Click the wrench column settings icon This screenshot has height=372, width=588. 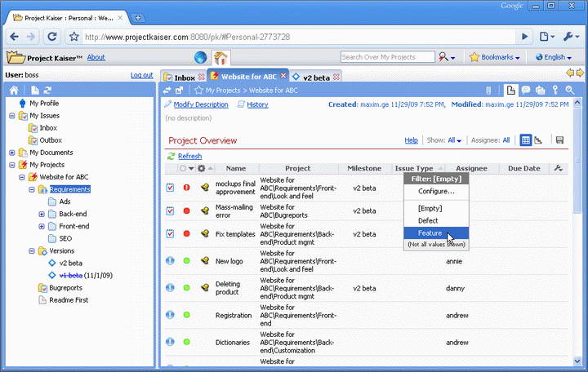(x=559, y=169)
